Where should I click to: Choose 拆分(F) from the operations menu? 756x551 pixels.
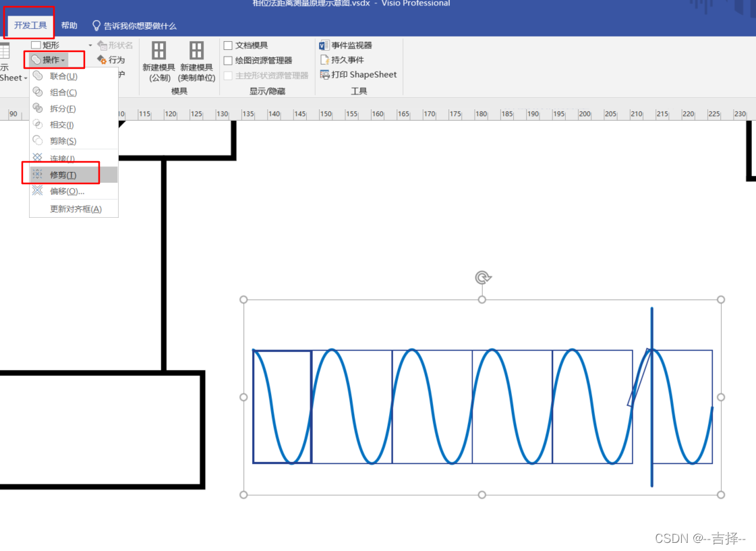point(74,109)
